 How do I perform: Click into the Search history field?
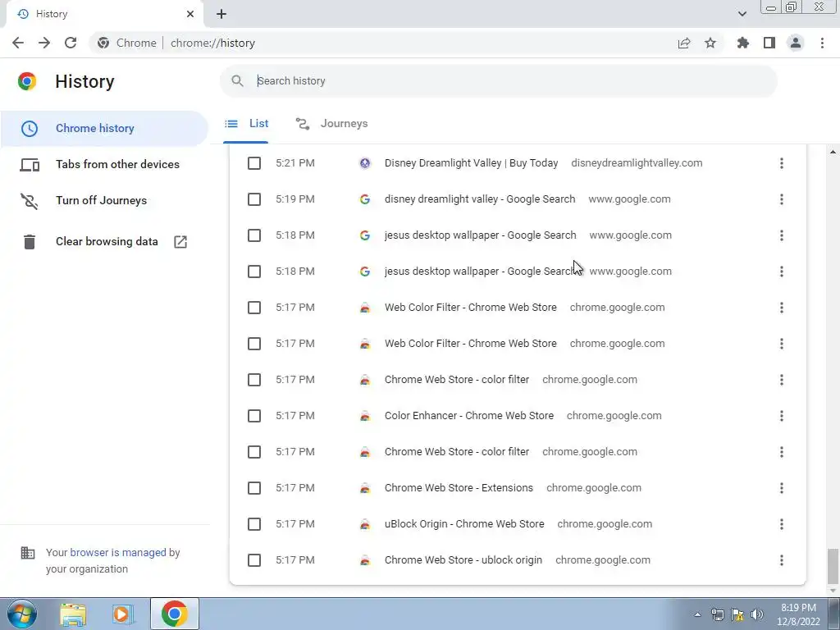(498, 81)
